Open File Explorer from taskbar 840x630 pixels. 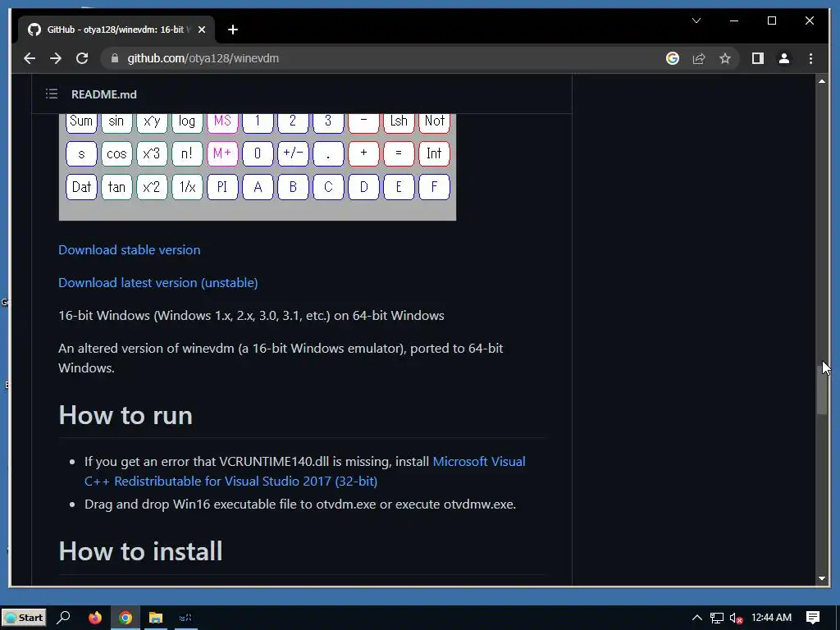(x=155, y=618)
